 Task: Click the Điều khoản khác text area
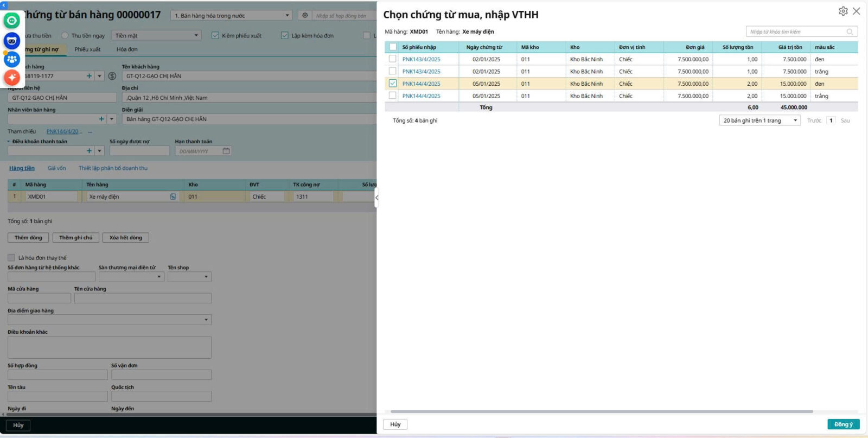[110, 347]
